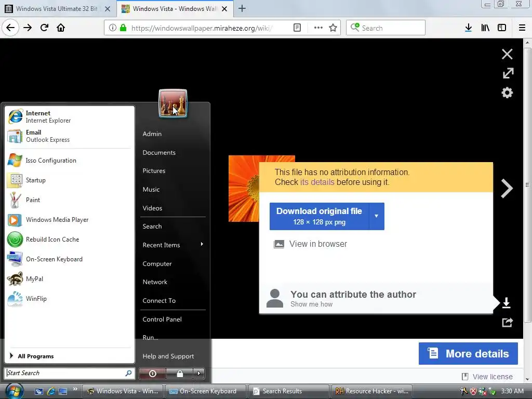Open Documents in Start menu

pos(159,153)
